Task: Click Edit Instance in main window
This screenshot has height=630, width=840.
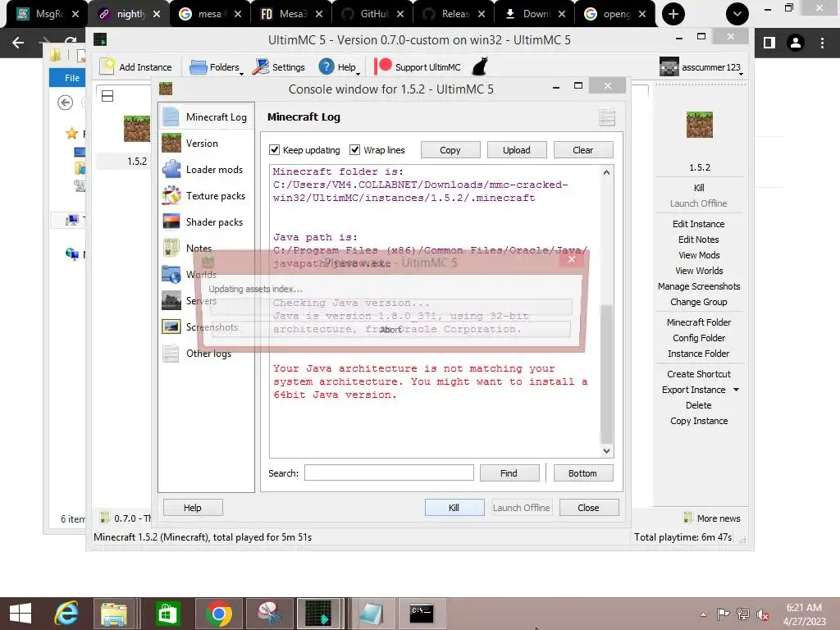Action: point(699,224)
